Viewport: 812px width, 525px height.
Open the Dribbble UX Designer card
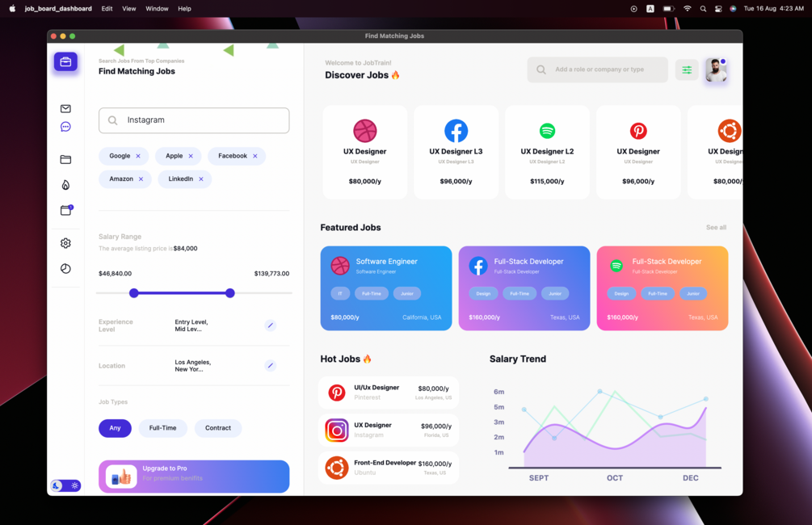pos(364,152)
